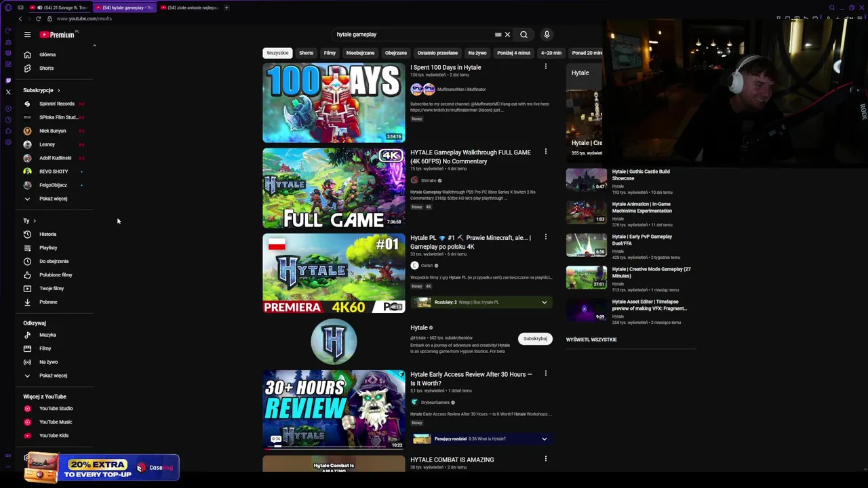
Task: Select the Filmy filter chip
Action: click(x=330, y=53)
